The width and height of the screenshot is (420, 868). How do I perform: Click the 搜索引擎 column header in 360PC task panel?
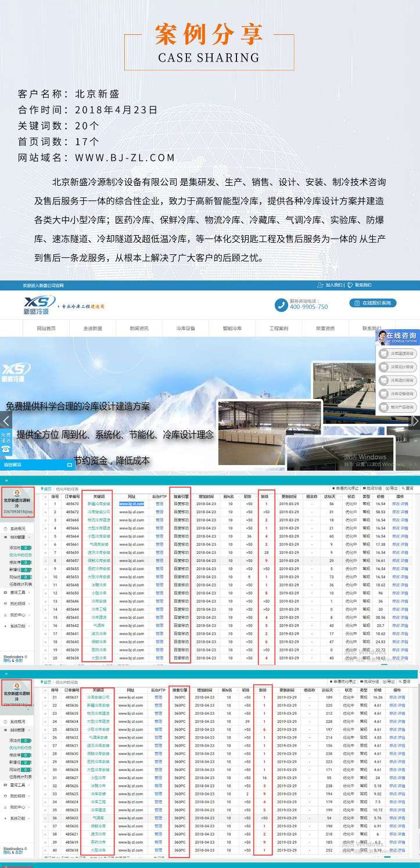180,690
